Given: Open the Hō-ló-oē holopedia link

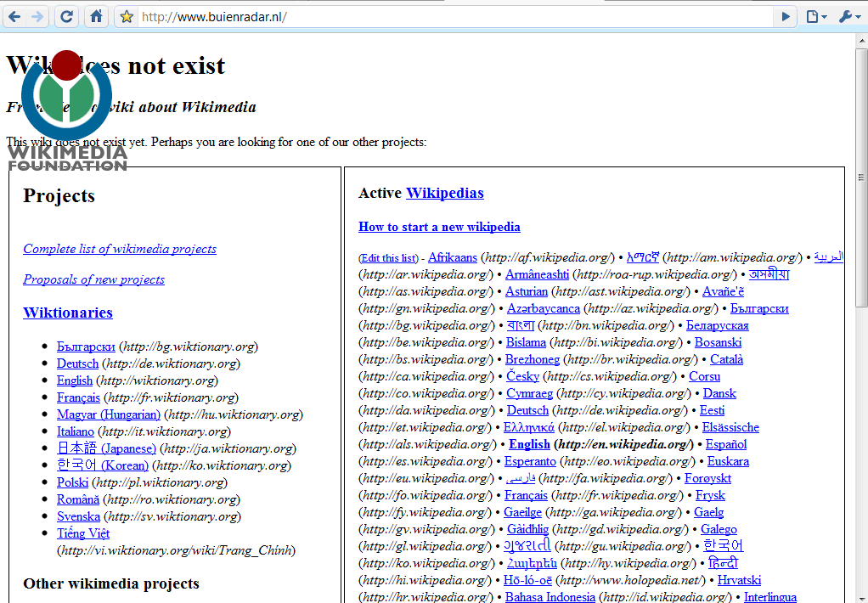Looking at the screenshot, I should [527, 580].
